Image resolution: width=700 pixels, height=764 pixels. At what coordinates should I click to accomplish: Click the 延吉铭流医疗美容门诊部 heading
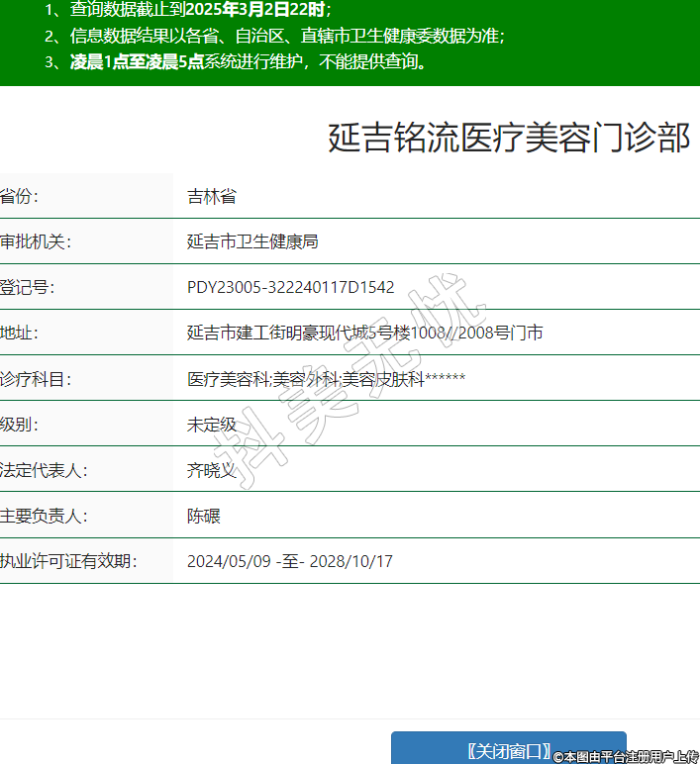click(x=508, y=139)
